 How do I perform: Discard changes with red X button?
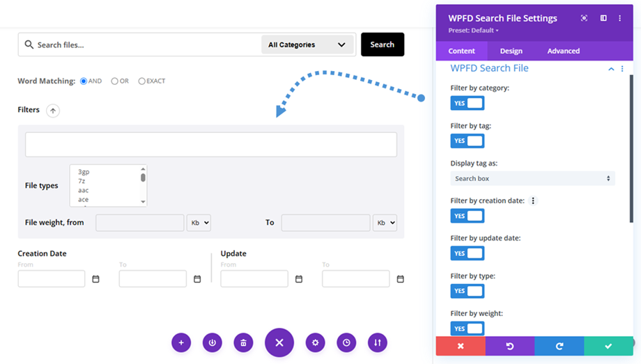pyautogui.click(x=461, y=346)
